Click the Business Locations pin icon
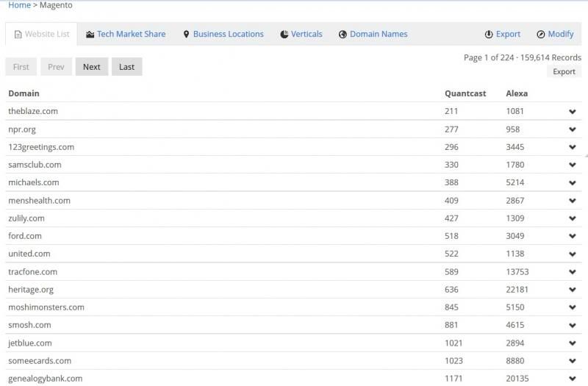The height and width of the screenshot is (386, 588). coord(186,35)
